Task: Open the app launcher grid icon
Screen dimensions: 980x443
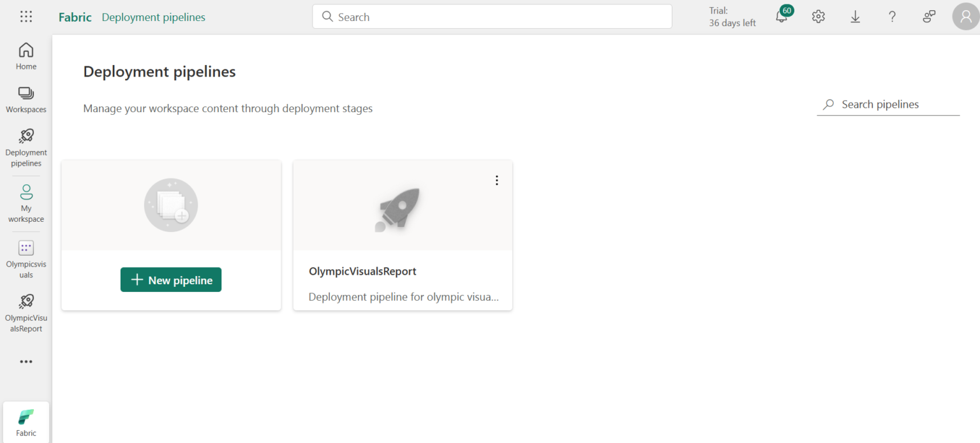Action: 26,17
